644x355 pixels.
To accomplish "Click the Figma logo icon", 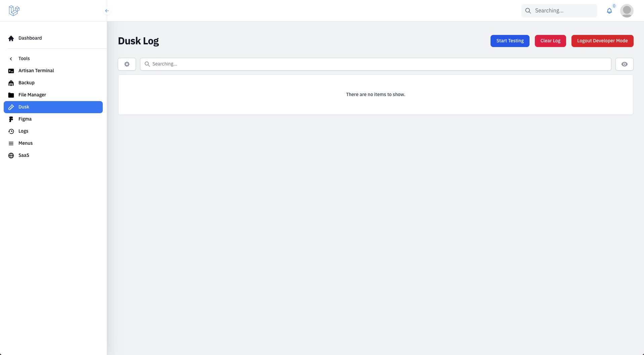I will pos(11,119).
